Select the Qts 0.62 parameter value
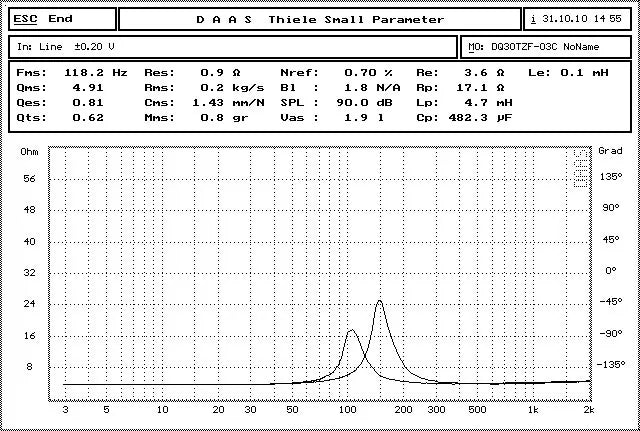 point(90,118)
